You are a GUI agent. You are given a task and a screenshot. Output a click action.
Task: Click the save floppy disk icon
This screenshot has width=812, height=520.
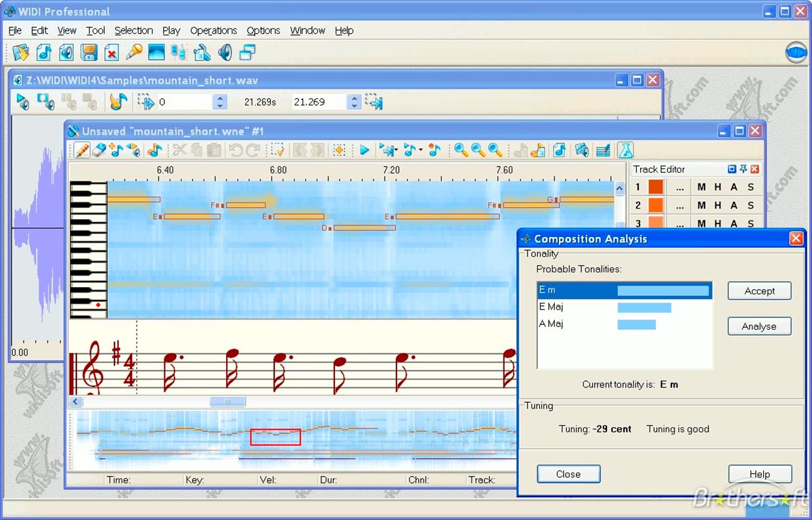click(89, 51)
